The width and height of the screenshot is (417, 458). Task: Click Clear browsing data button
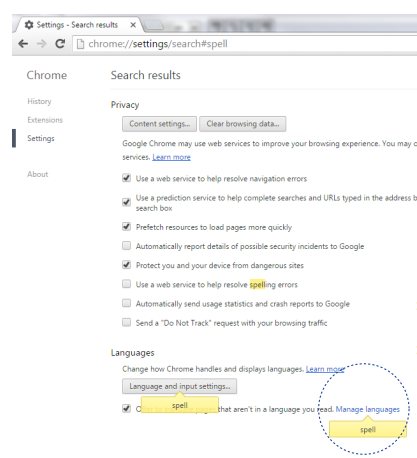tap(243, 124)
